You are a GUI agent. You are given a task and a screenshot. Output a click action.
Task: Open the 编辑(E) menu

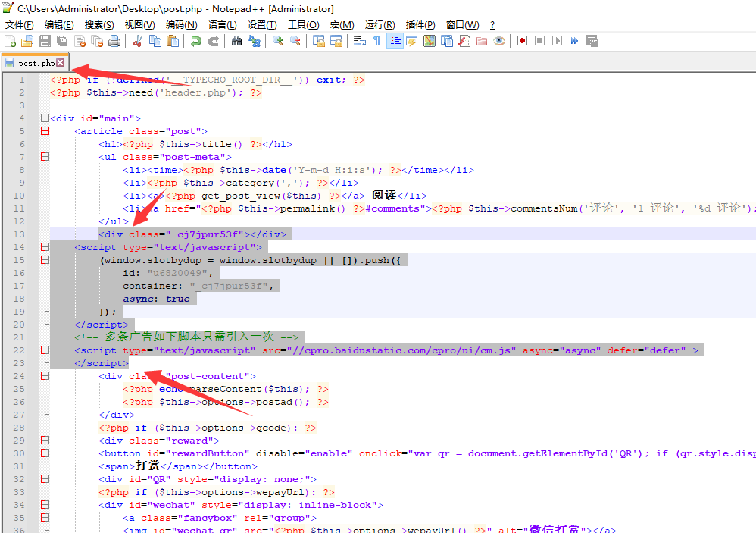pos(59,24)
